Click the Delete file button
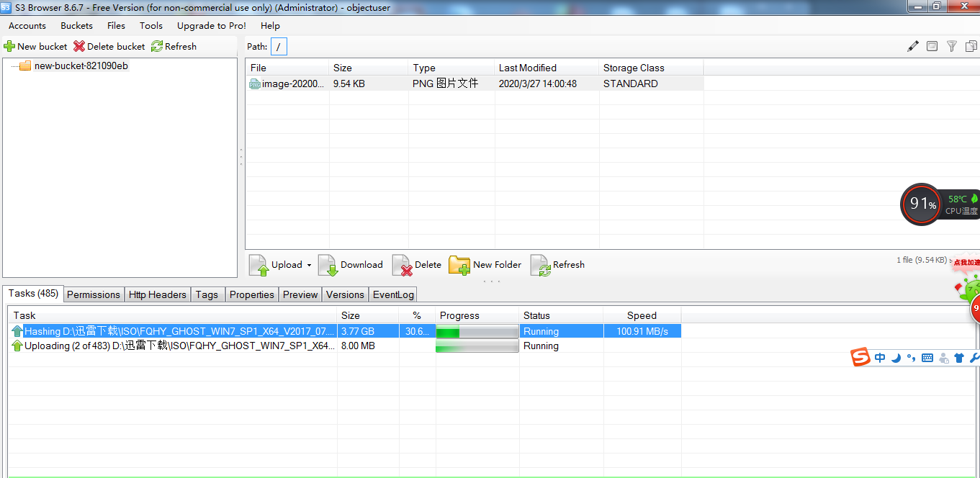This screenshot has height=478, width=980. 417,265
